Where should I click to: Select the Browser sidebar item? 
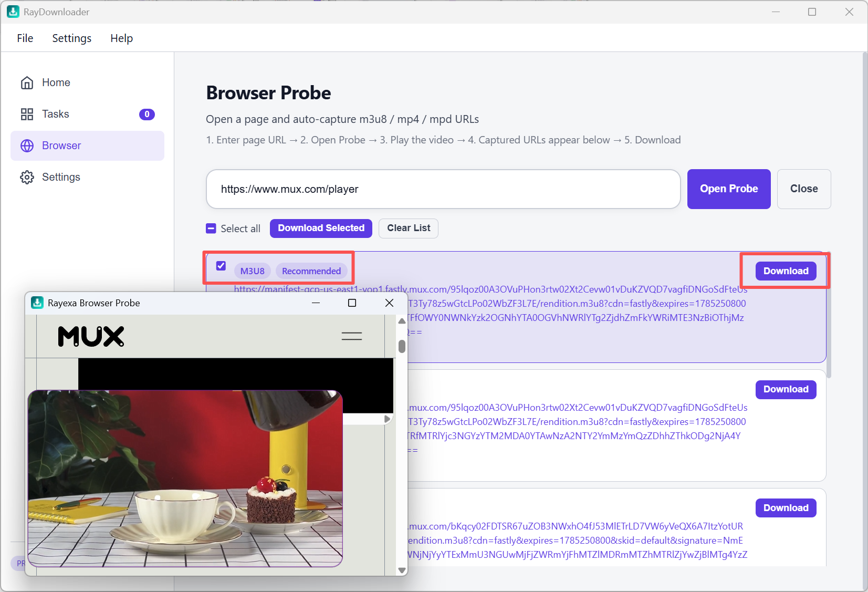click(x=87, y=146)
